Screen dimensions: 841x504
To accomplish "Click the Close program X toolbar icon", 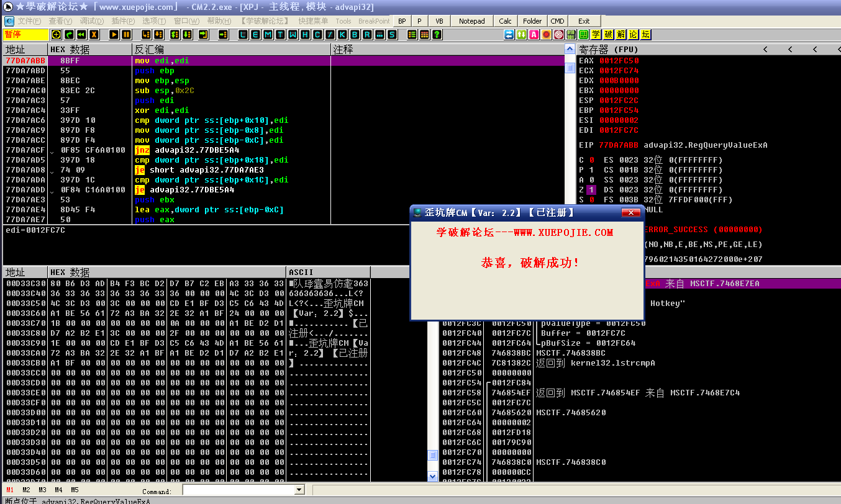I will click(94, 35).
